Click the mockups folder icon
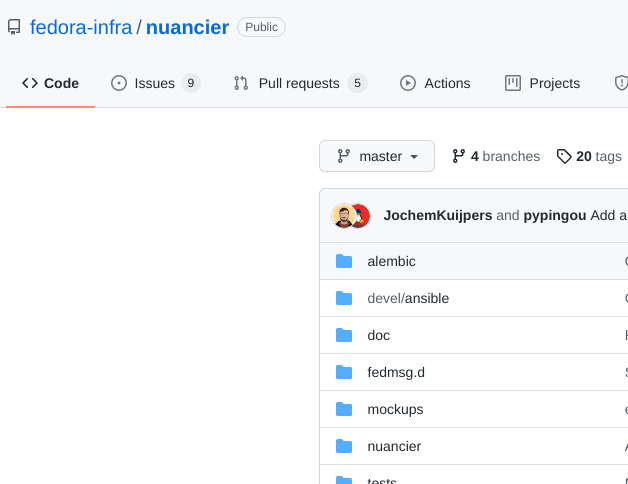The width and height of the screenshot is (628, 484). pyautogui.click(x=344, y=409)
